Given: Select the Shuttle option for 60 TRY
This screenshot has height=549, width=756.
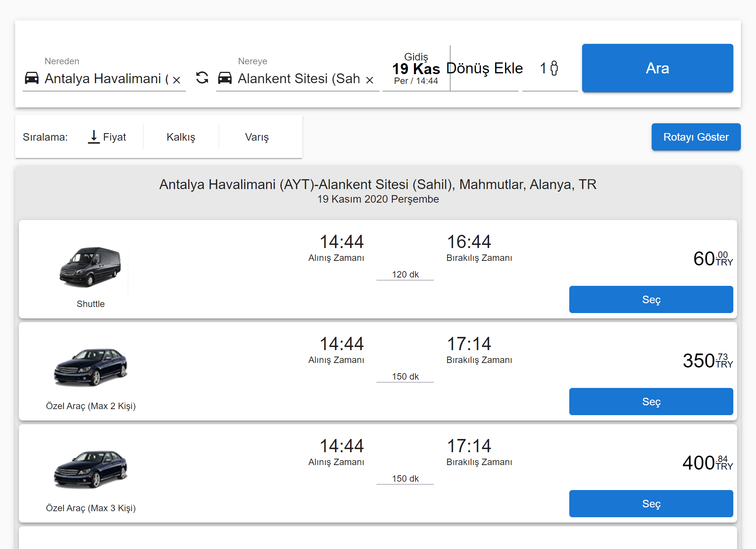Looking at the screenshot, I should tap(651, 299).
